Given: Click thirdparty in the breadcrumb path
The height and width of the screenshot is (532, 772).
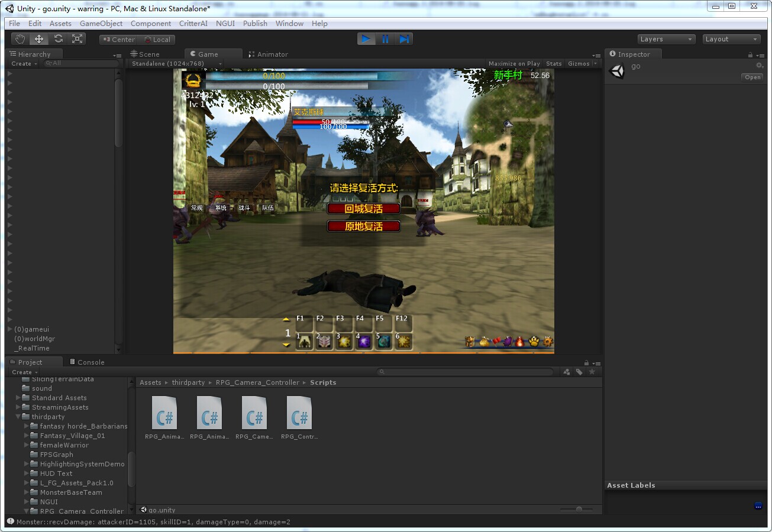Looking at the screenshot, I should pos(188,382).
